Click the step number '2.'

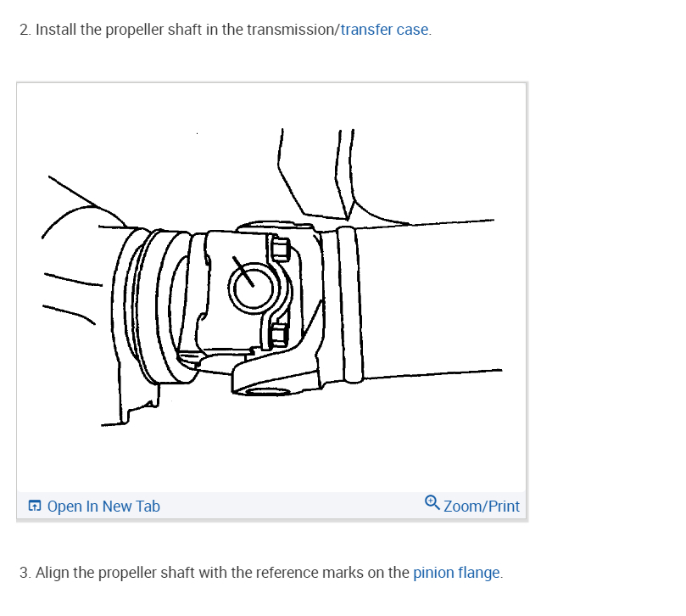coord(25,30)
